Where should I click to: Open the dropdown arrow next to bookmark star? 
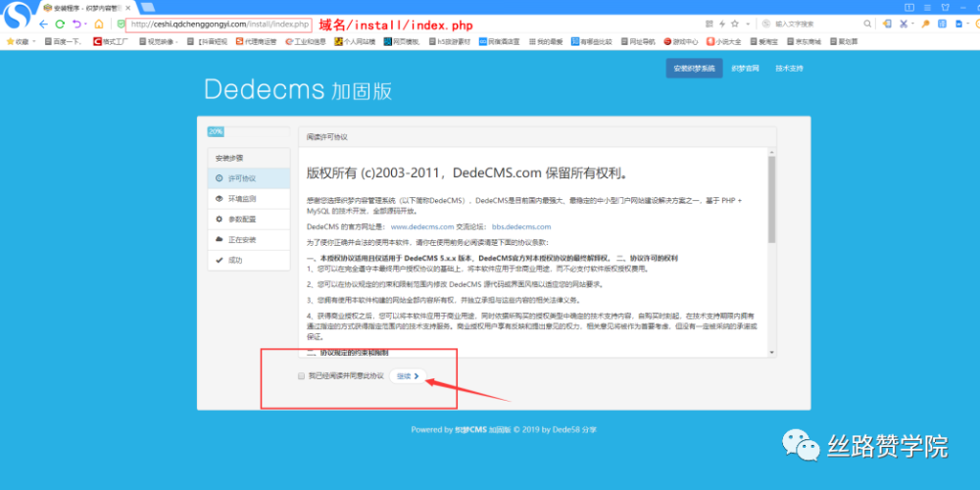(746, 24)
